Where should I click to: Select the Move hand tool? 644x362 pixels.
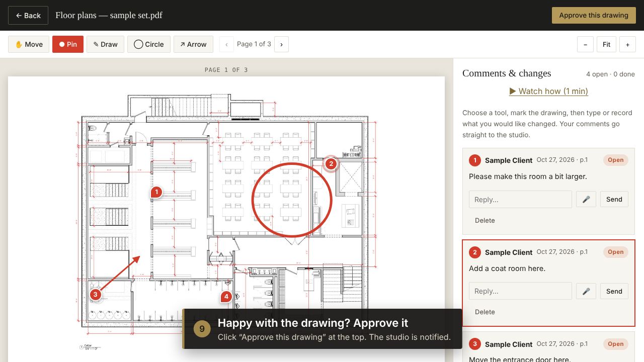click(x=29, y=44)
